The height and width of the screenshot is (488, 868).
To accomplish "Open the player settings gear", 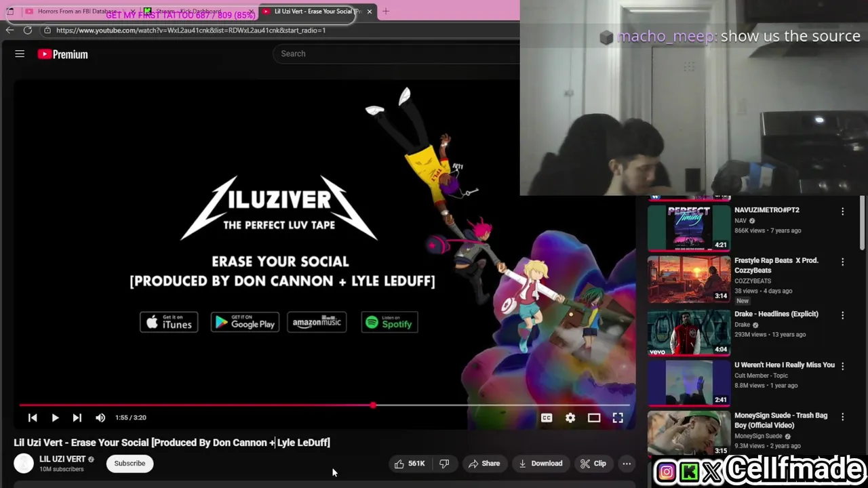I will pos(570,418).
